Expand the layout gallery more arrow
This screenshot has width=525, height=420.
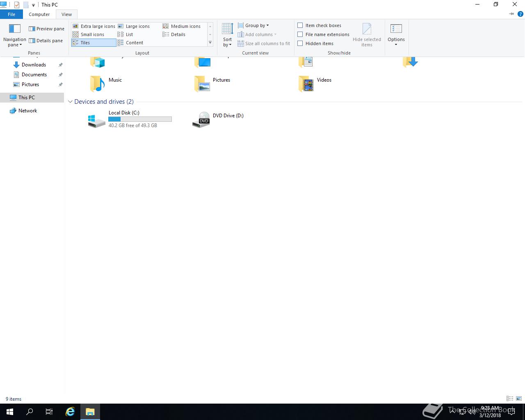[x=210, y=43]
